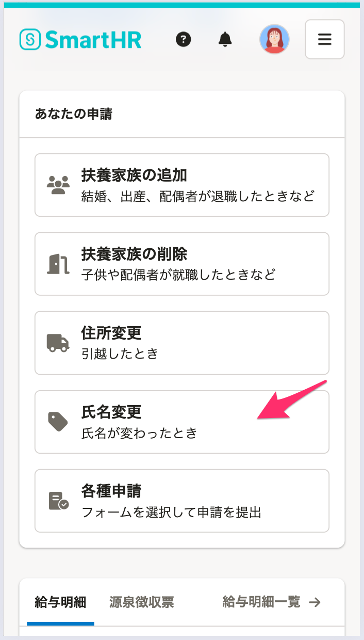Click the SmartHR logo

[x=80, y=39]
